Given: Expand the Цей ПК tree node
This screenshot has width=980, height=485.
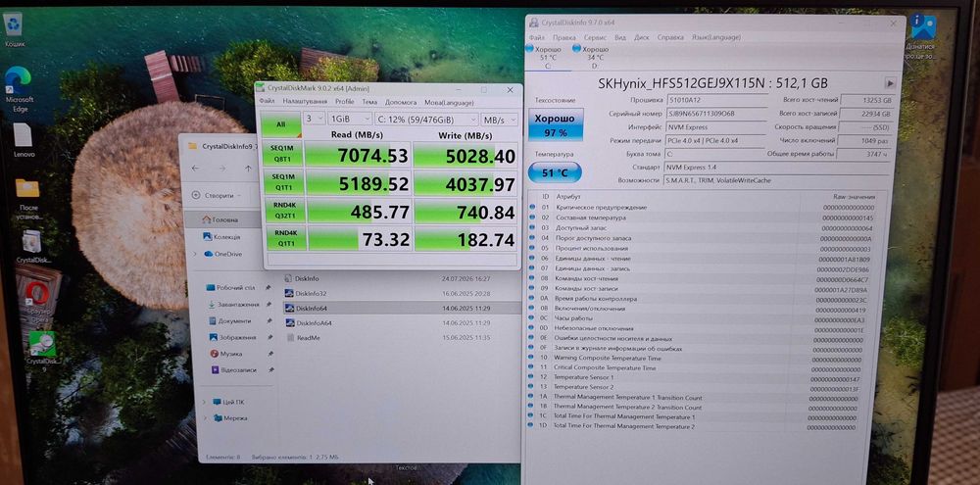Looking at the screenshot, I should [205, 402].
